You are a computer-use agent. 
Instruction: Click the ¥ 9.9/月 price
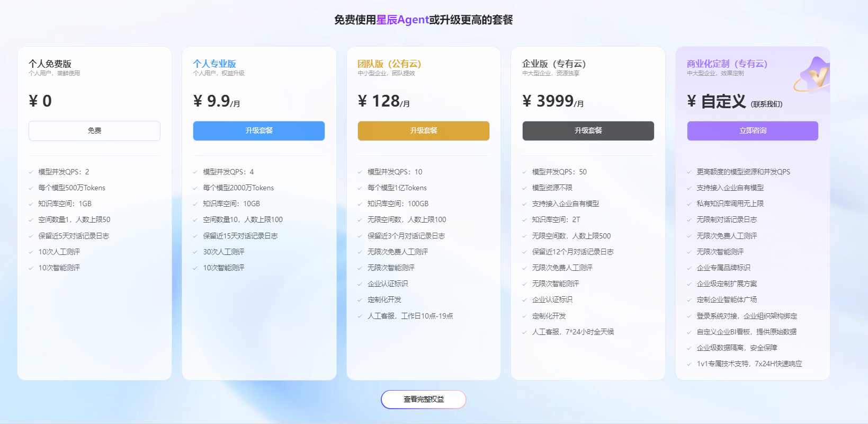[x=217, y=101]
